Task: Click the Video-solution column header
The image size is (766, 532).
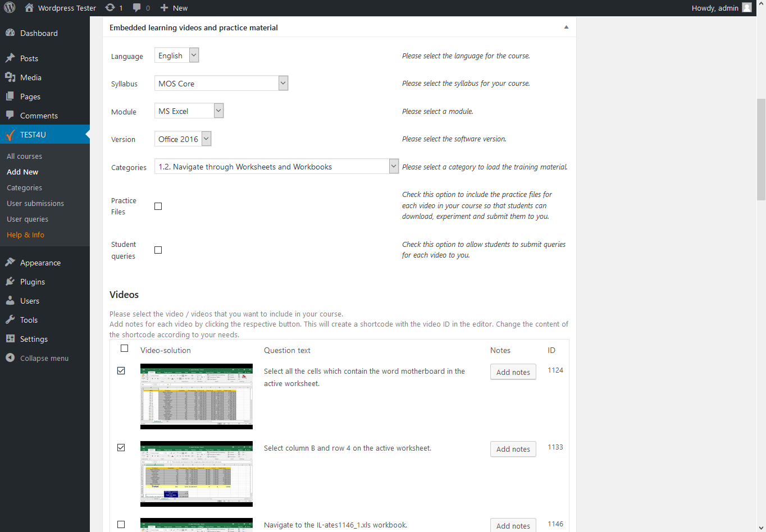Action: [166, 350]
